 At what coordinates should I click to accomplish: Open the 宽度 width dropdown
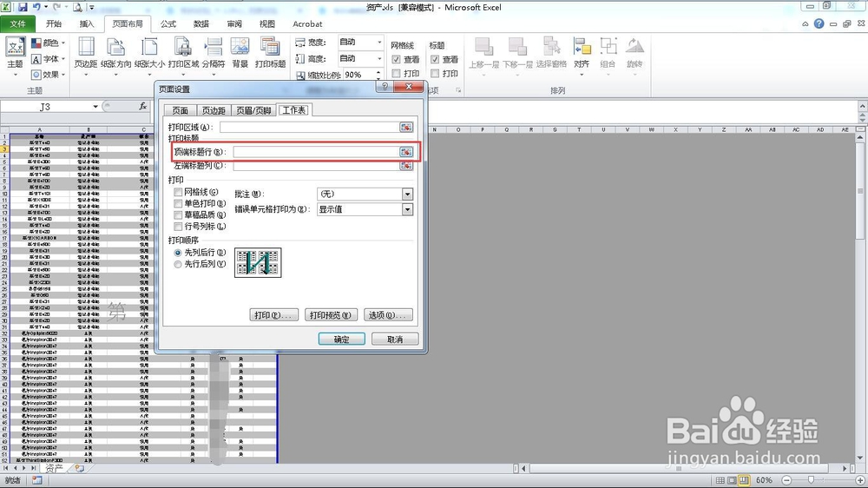(379, 42)
